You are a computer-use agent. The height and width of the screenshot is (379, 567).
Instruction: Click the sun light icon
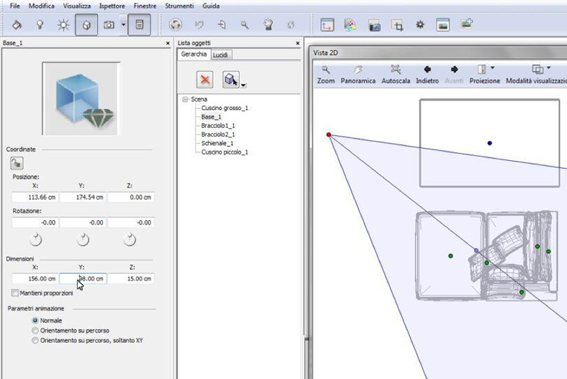click(63, 25)
